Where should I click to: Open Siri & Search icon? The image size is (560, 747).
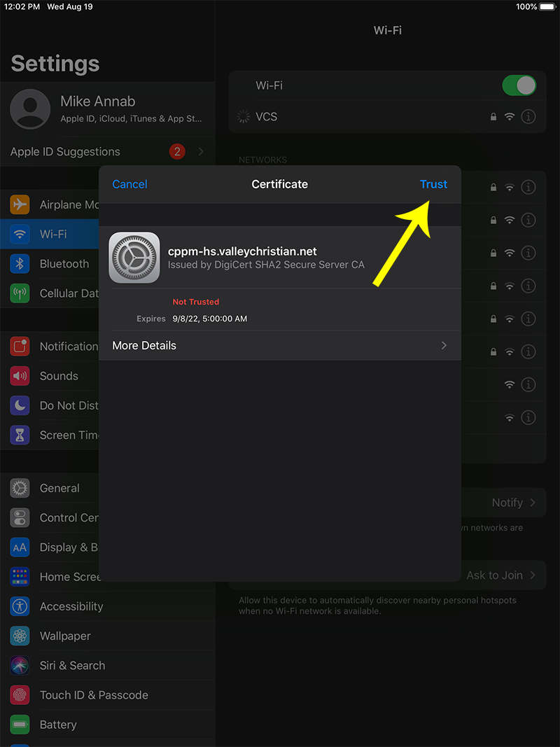[20, 665]
